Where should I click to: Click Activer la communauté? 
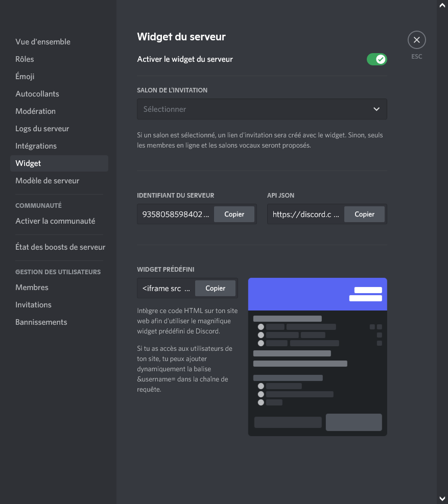pyautogui.click(x=55, y=221)
